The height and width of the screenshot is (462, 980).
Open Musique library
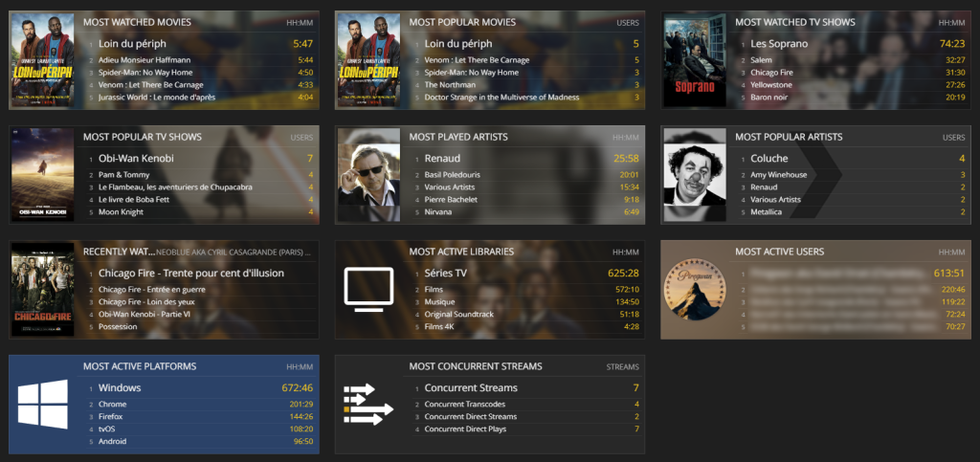(438, 302)
